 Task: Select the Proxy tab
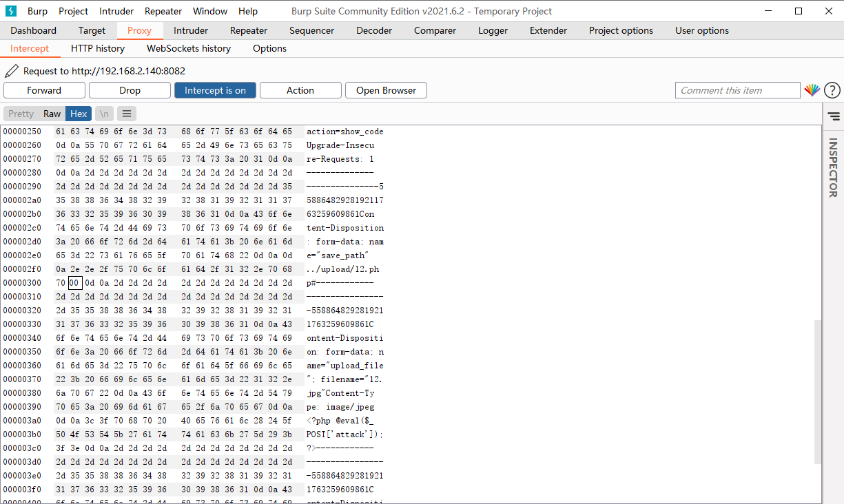pyautogui.click(x=139, y=30)
